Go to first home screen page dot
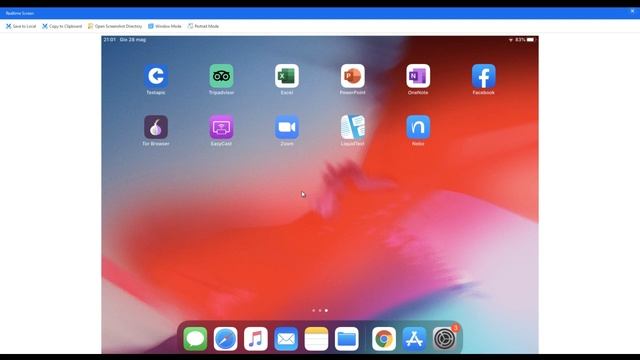 (x=313, y=311)
